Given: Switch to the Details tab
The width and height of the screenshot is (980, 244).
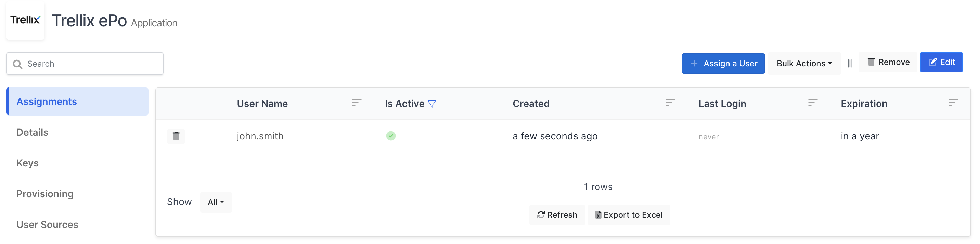Looking at the screenshot, I should [x=33, y=132].
